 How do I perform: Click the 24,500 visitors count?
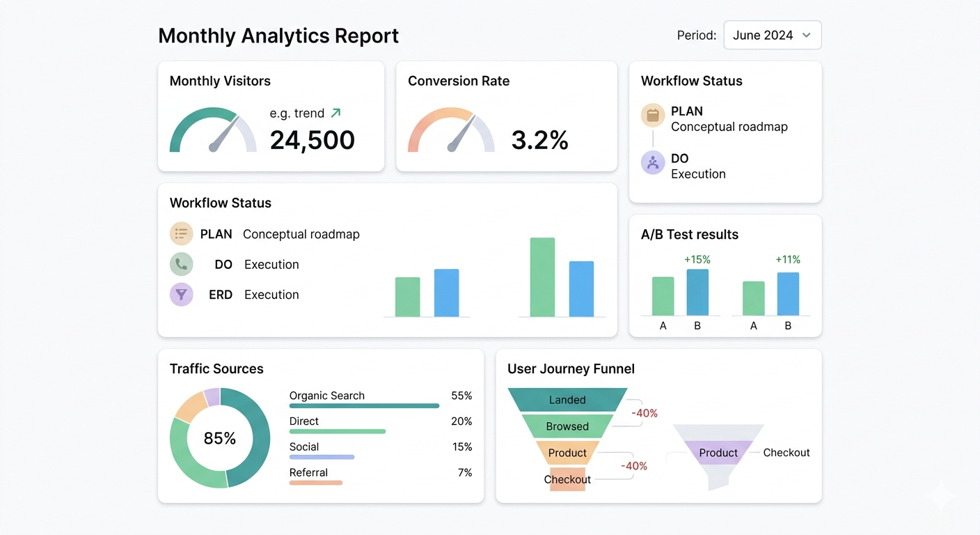312,140
